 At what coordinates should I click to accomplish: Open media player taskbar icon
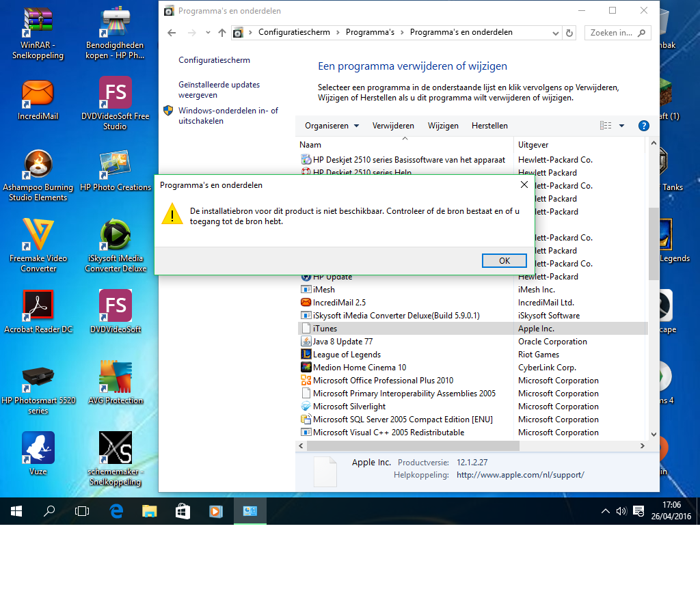[x=215, y=511]
